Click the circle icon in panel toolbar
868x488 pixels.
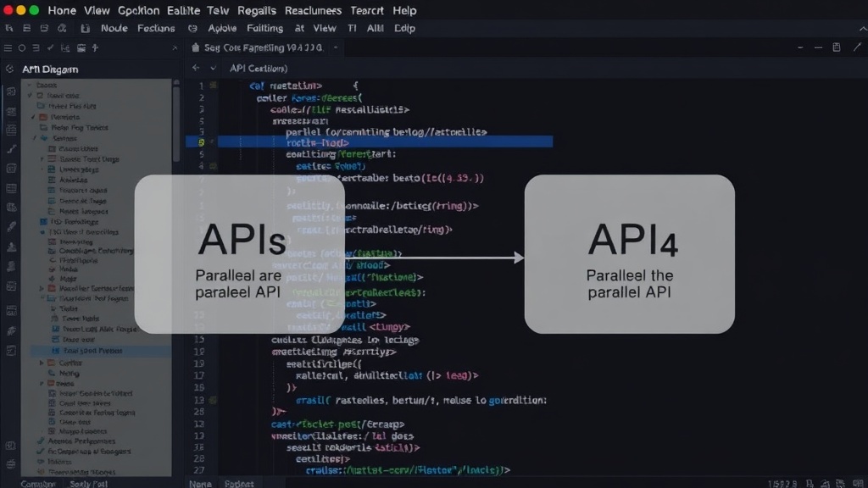point(21,48)
